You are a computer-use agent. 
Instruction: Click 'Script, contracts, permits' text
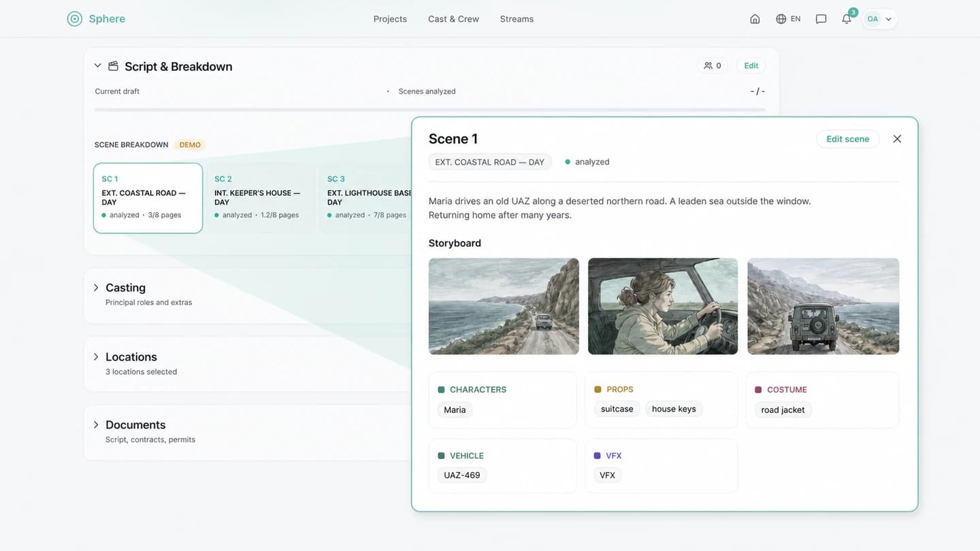point(150,439)
